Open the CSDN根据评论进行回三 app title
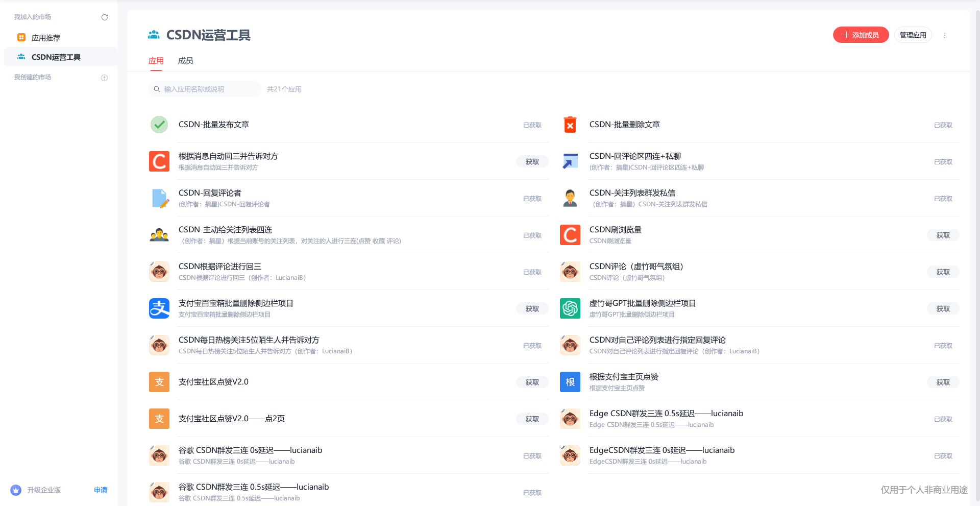Viewport: 980px width, 506px height. [220, 267]
